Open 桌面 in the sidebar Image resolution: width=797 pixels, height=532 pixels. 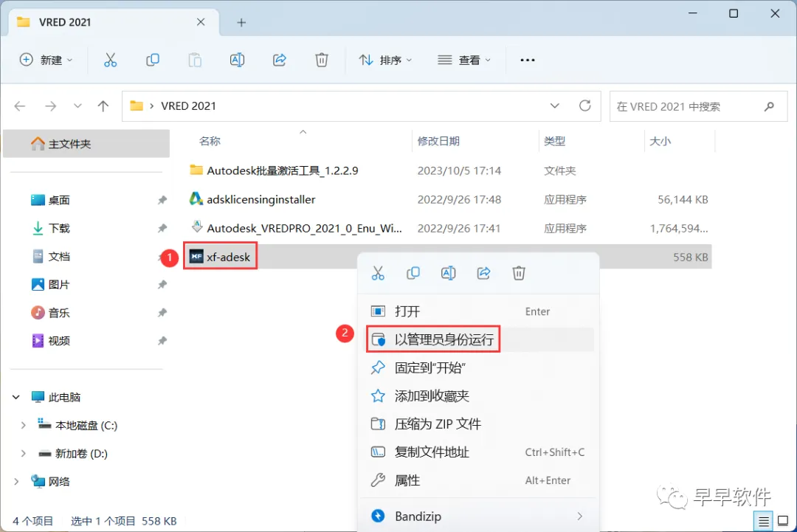(x=59, y=200)
